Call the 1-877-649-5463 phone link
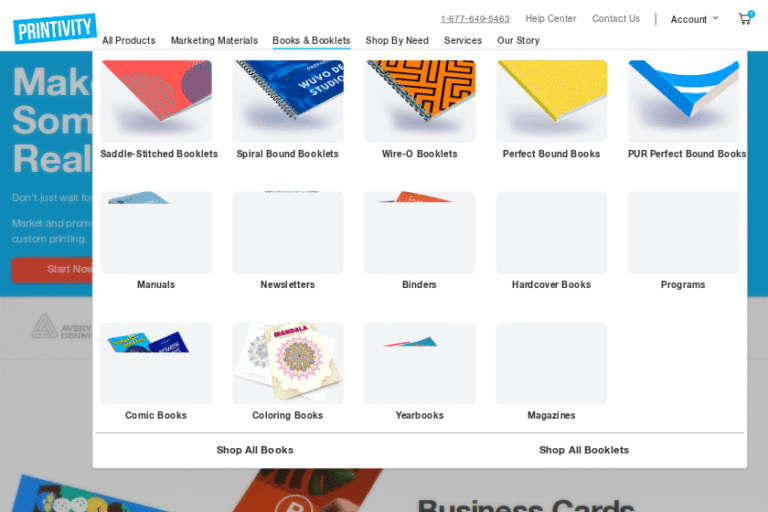The width and height of the screenshot is (768, 512). [x=475, y=19]
